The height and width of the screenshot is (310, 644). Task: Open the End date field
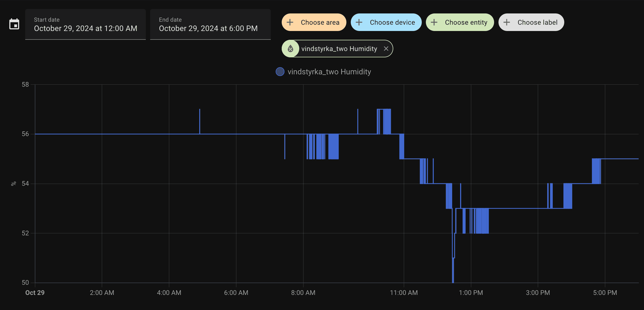[210, 25]
